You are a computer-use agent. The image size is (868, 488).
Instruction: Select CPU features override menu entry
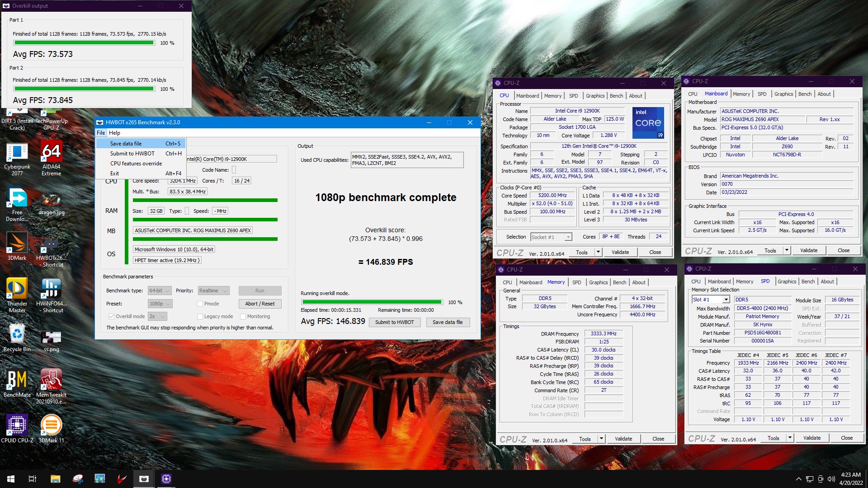141,164
